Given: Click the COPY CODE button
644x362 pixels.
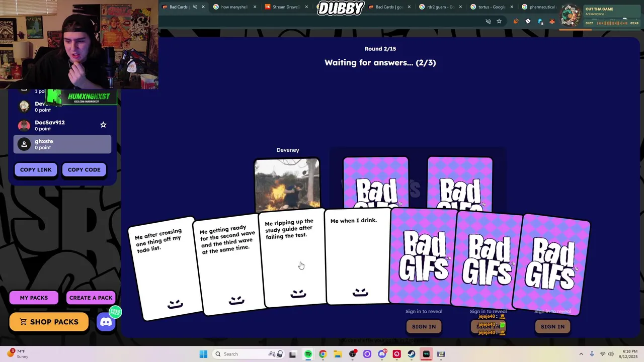Looking at the screenshot, I should [x=84, y=169].
